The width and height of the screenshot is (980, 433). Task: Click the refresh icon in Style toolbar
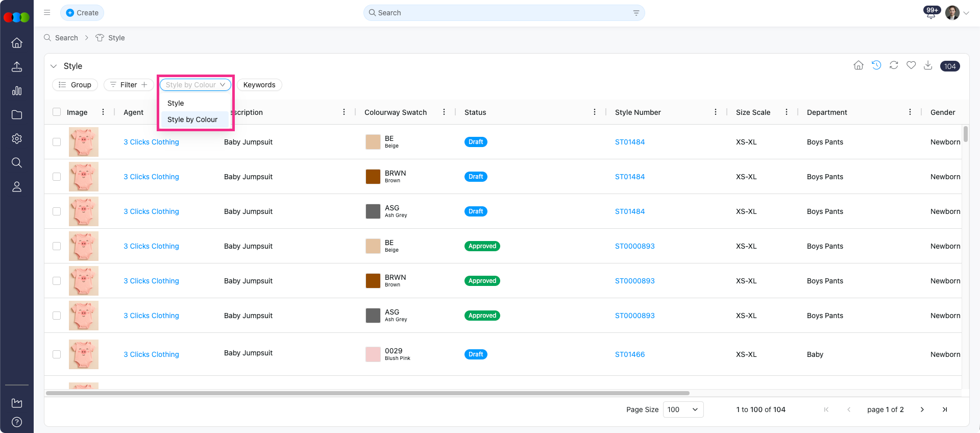click(894, 65)
